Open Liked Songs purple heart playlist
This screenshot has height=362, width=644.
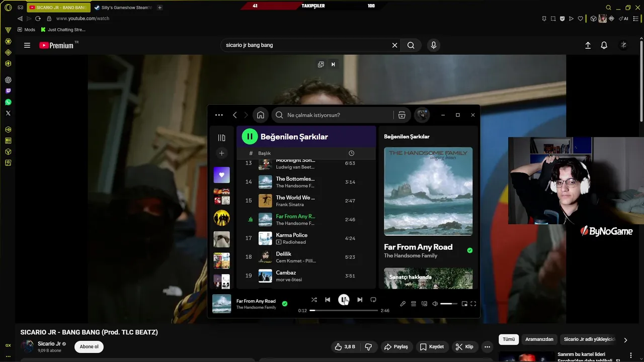[222, 175]
